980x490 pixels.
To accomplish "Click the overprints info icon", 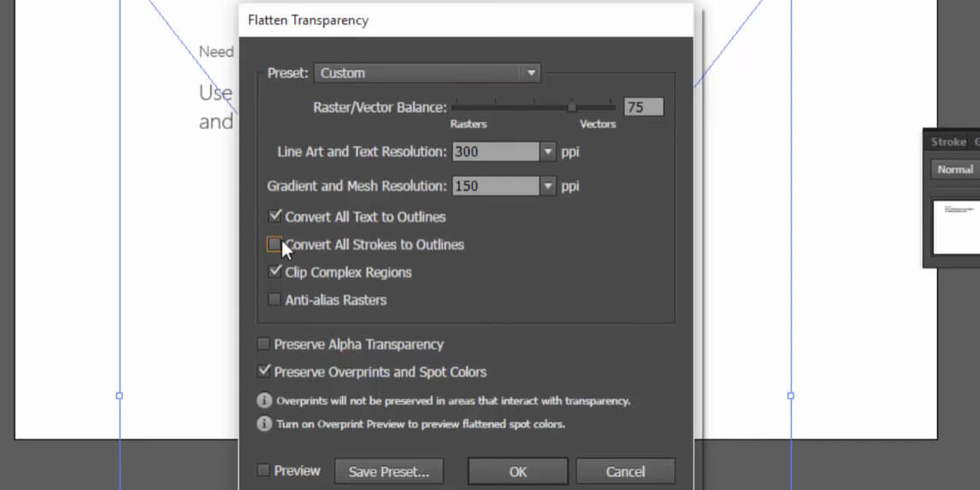I will pyautogui.click(x=264, y=400).
